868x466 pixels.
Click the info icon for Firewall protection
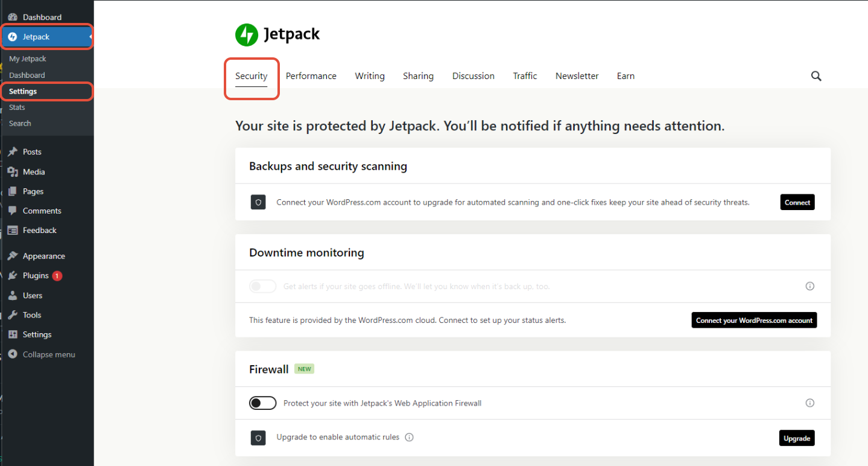click(x=810, y=403)
